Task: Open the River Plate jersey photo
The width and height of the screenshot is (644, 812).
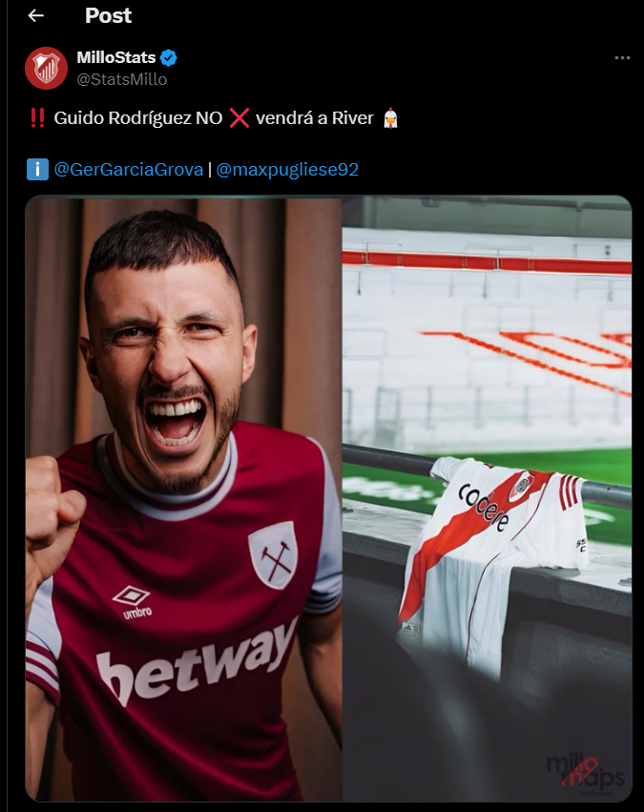Action: (488, 498)
